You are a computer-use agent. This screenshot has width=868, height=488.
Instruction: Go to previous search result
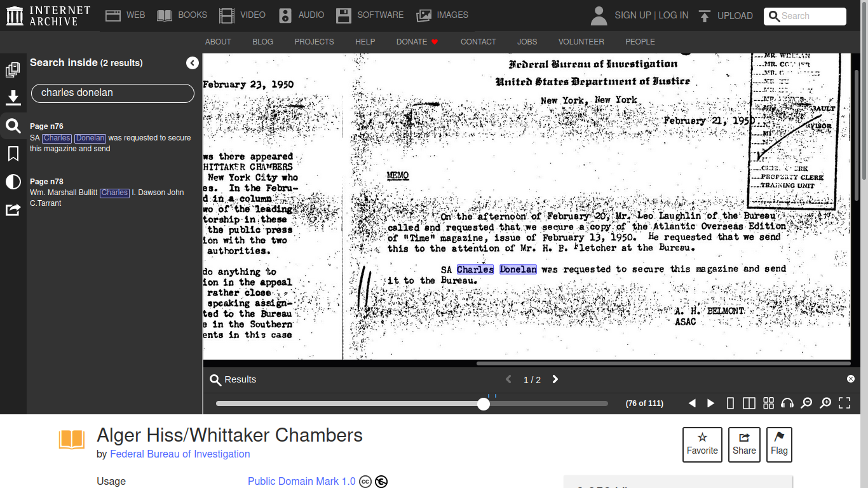tap(508, 379)
